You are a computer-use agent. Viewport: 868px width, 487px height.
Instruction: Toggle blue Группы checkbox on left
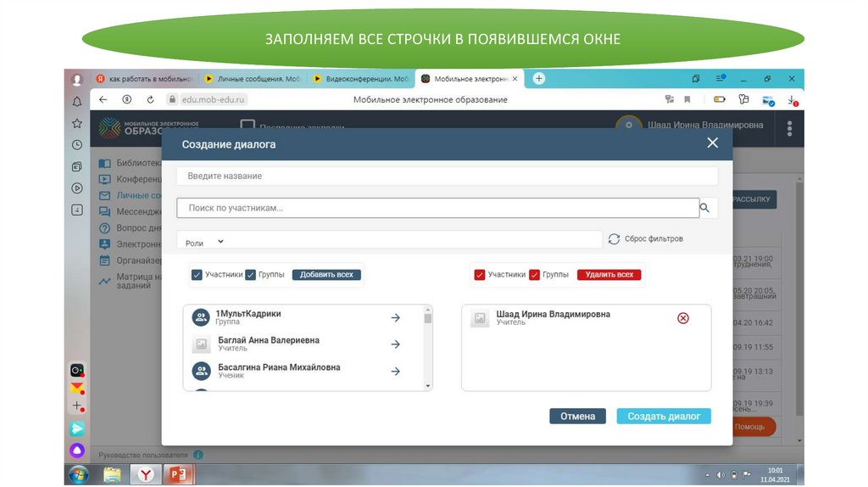(251, 275)
